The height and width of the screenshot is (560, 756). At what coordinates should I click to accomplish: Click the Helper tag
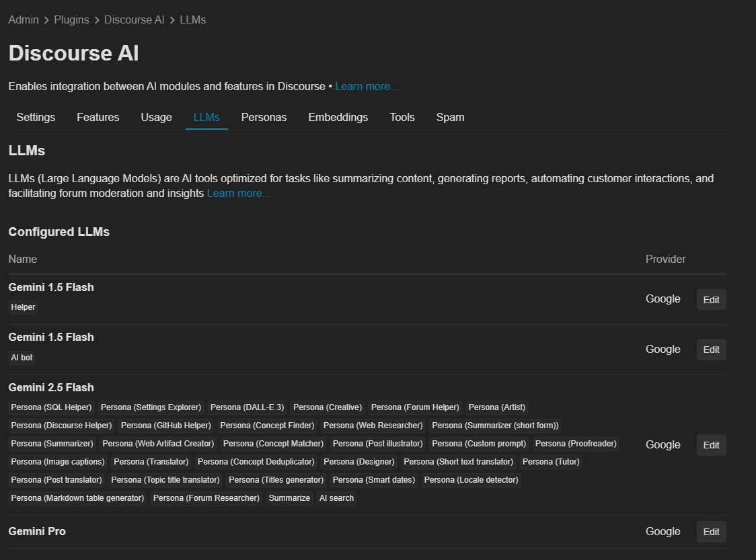23,307
